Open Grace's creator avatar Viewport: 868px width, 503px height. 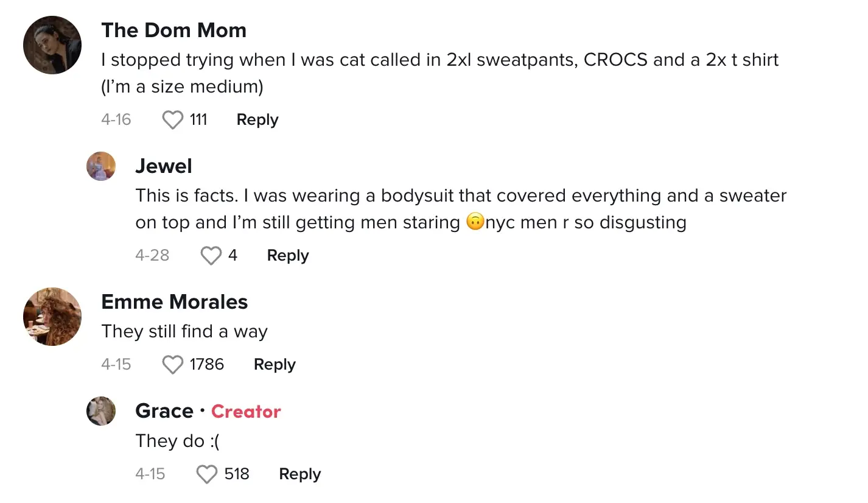tap(101, 411)
